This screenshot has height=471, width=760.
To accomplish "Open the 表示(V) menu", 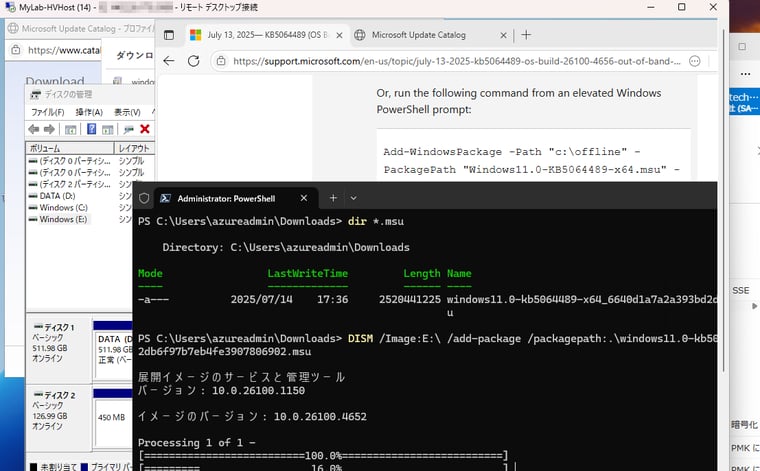I will (x=127, y=112).
